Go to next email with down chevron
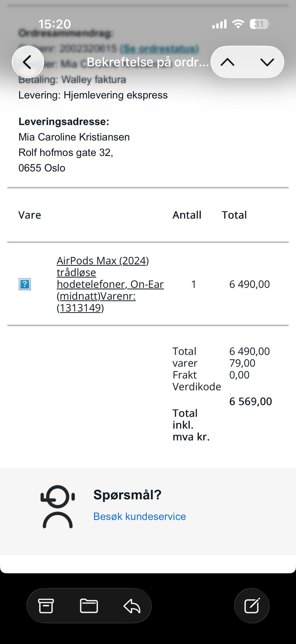This screenshot has width=296, height=644. click(x=267, y=62)
